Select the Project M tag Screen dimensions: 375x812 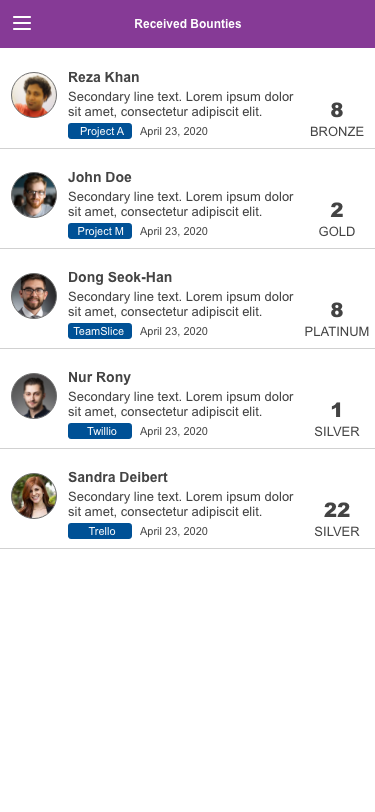tap(100, 231)
